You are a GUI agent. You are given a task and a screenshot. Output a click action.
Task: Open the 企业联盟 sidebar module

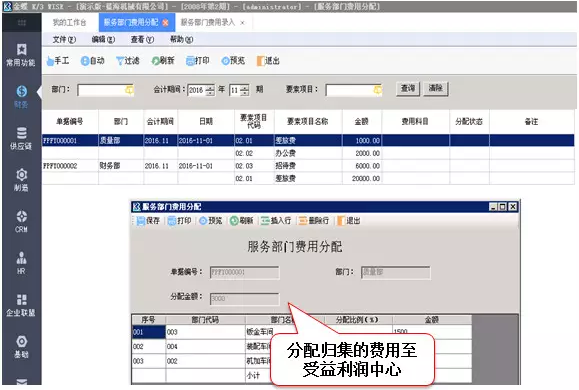tap(21, 305)
